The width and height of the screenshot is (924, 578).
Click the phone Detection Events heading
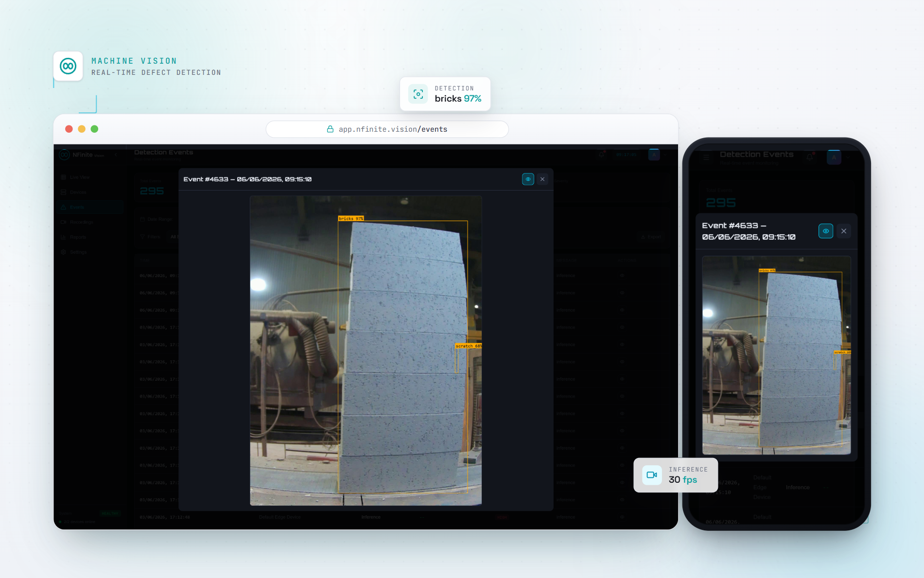point(757,154)
